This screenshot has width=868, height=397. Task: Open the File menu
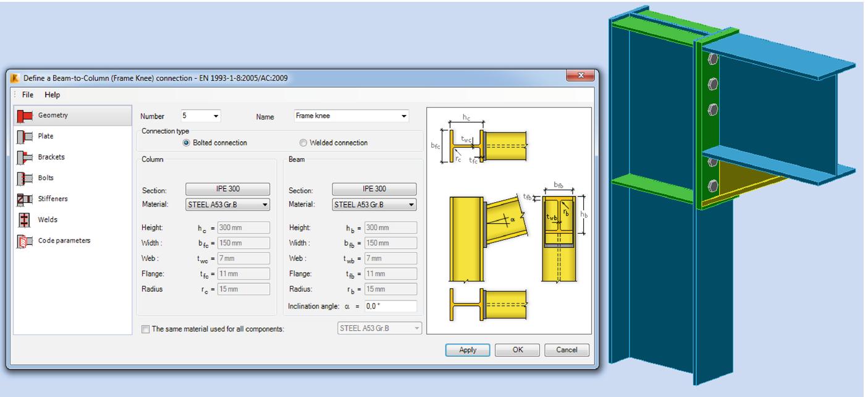pos(27,95)
